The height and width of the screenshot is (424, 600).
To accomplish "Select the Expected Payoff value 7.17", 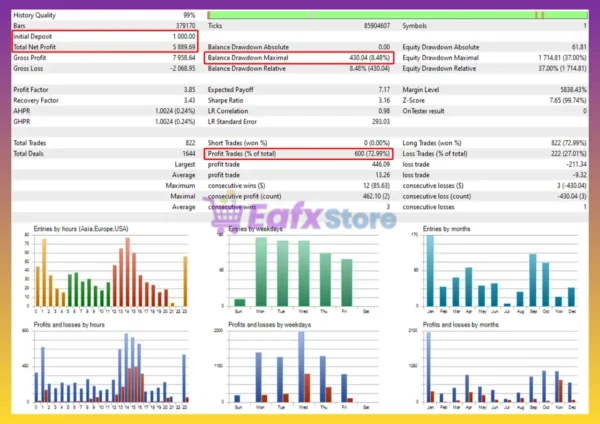I will [384, 90].
